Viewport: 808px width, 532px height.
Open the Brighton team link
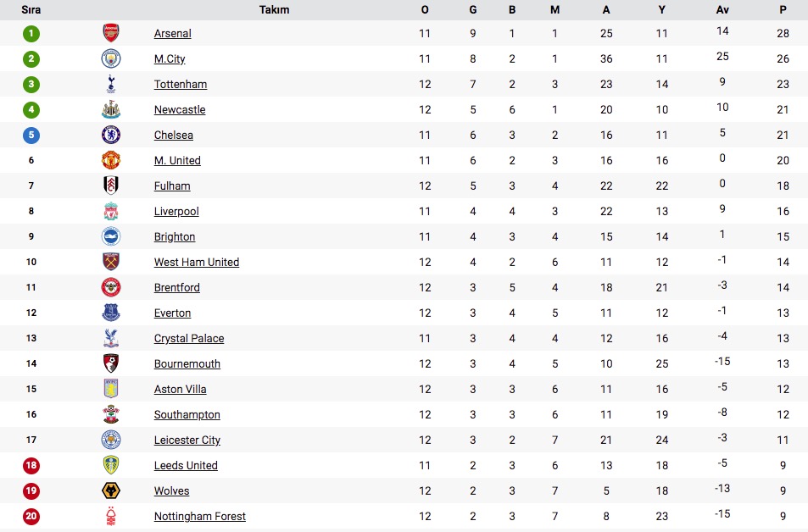175,237
